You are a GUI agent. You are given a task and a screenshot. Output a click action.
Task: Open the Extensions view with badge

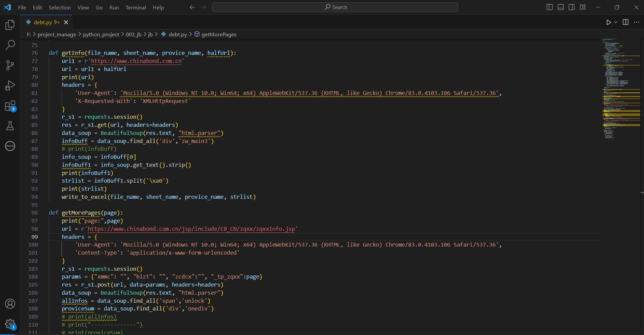pyautogui.click(x=10, y=106)
